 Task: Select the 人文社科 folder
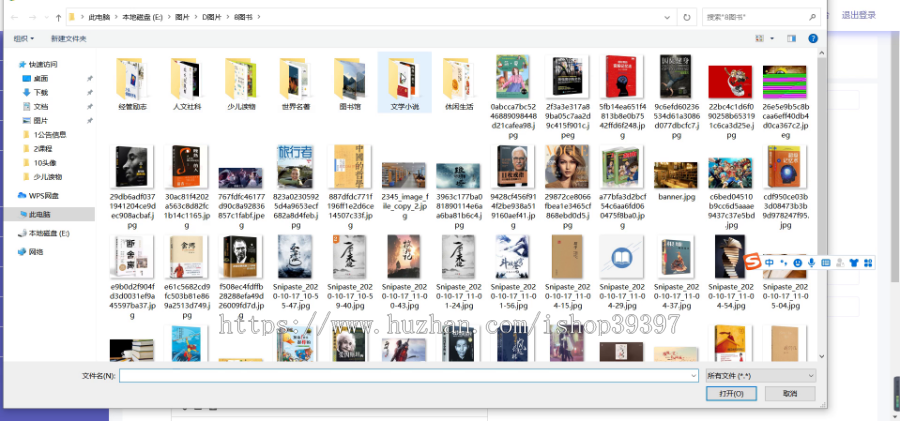187,84
